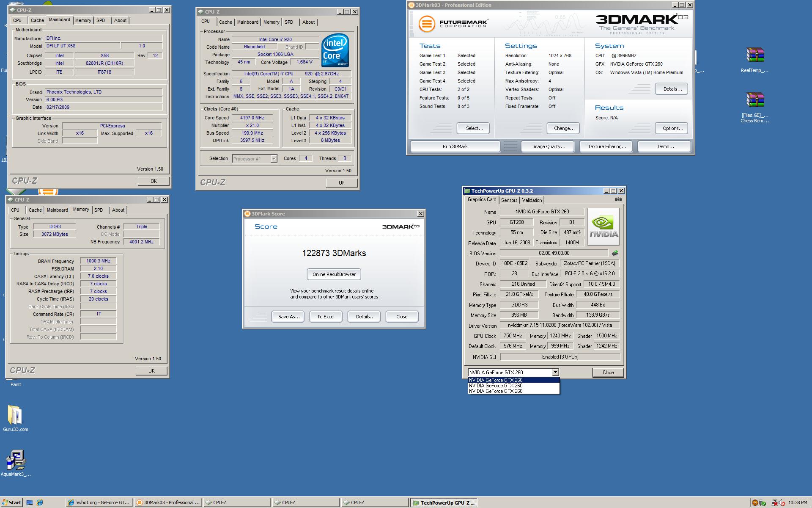Click TechPowerUp GPU-Z taskbar button
This screenshot has width=812, height=508.
pos(444,502)
